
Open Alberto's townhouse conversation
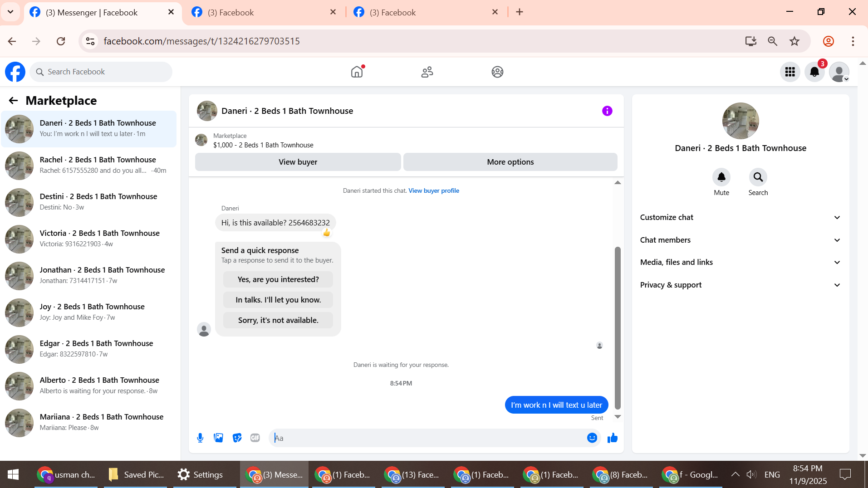pos(89,386)
